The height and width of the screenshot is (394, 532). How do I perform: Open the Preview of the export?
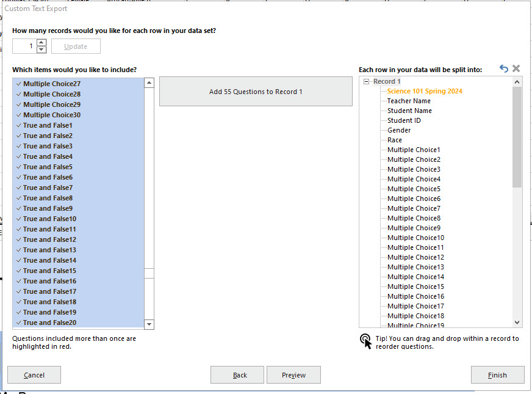click(x=293, y=374)
